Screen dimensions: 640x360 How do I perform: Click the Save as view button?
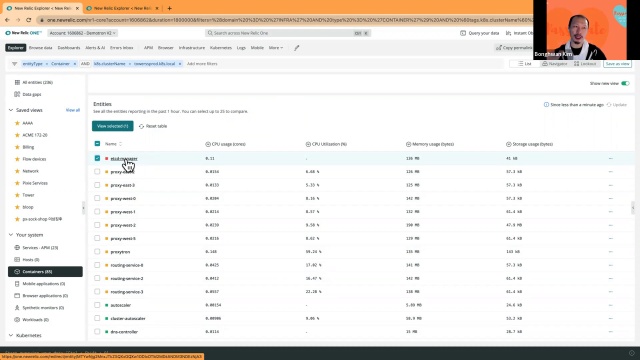coord(617,64)
